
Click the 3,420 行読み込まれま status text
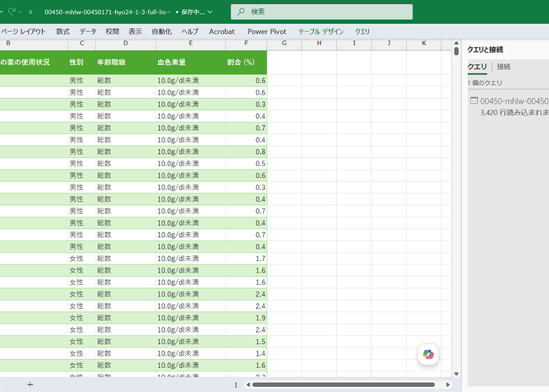pyautogui.click(x=515, y=113)
